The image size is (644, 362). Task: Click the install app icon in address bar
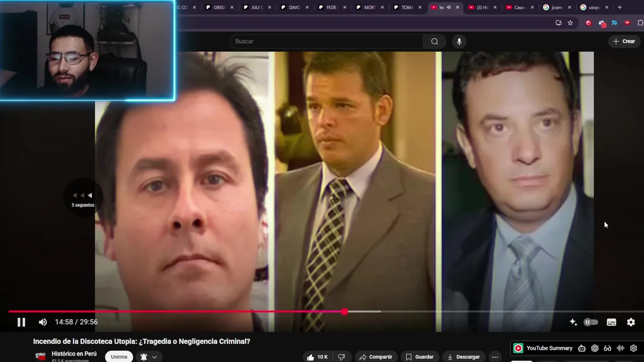pos(558,23)
